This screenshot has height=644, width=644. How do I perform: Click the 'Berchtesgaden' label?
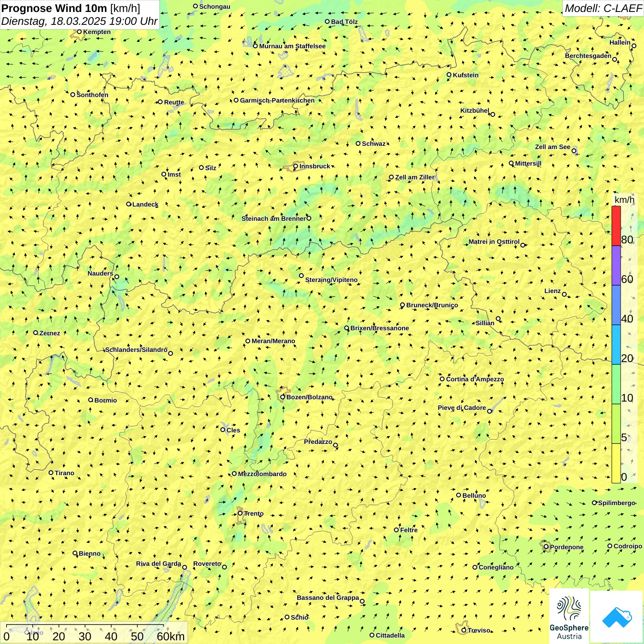click(588, 56)
